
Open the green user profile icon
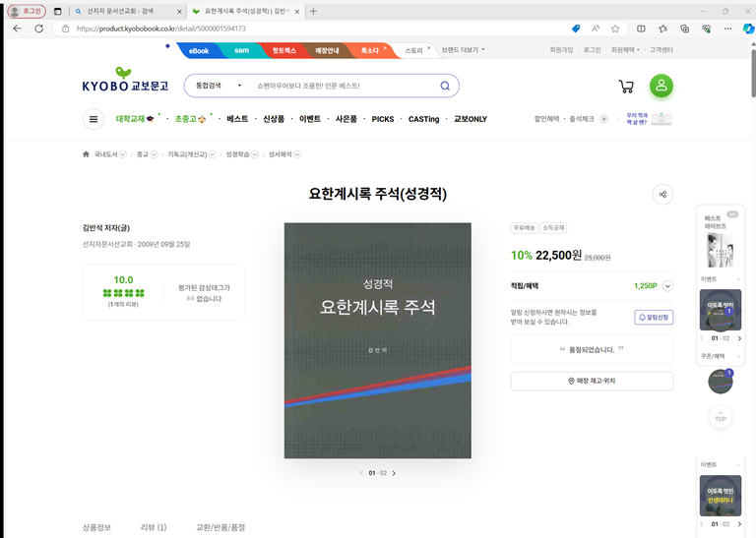(661, 86)
